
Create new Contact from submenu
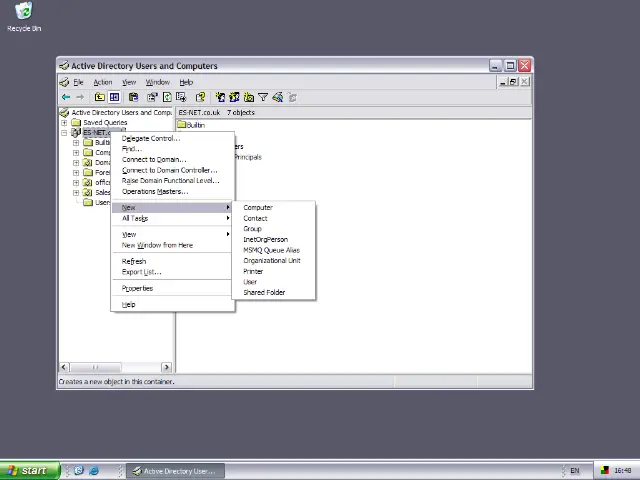[x=273, y=218]
